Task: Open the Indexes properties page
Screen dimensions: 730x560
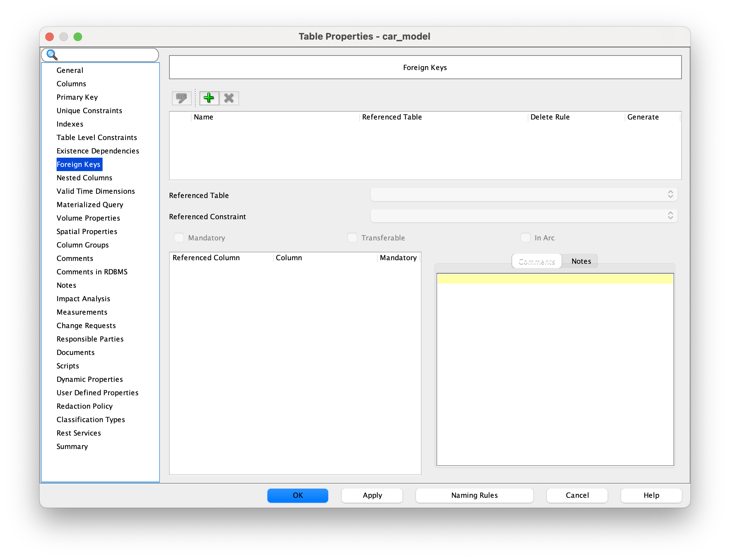Action: [70, 124]
